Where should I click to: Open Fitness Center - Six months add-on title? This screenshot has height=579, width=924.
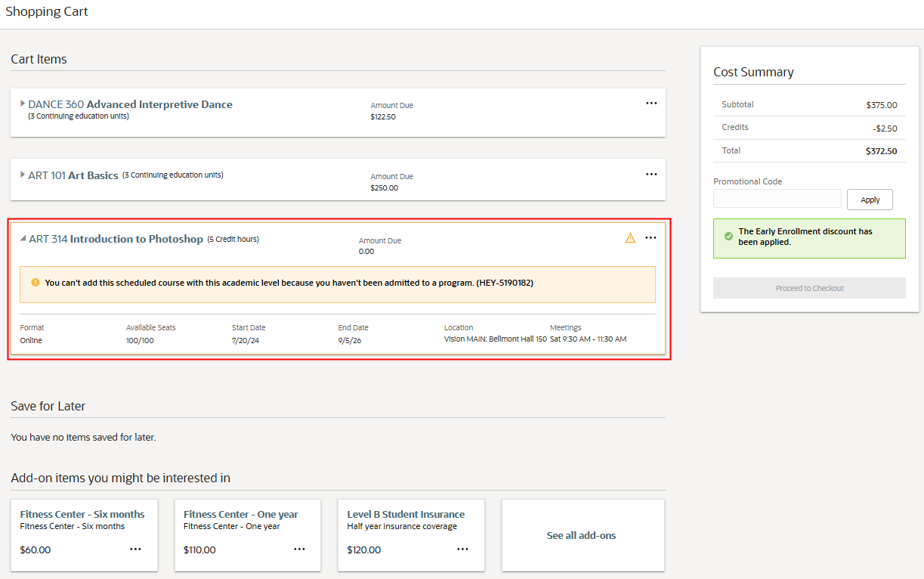click(x=82, y=514)
